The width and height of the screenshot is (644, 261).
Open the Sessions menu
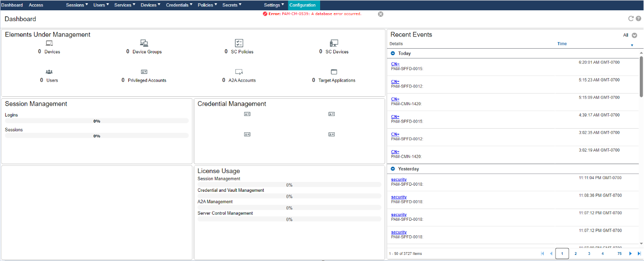click(77, 5)
